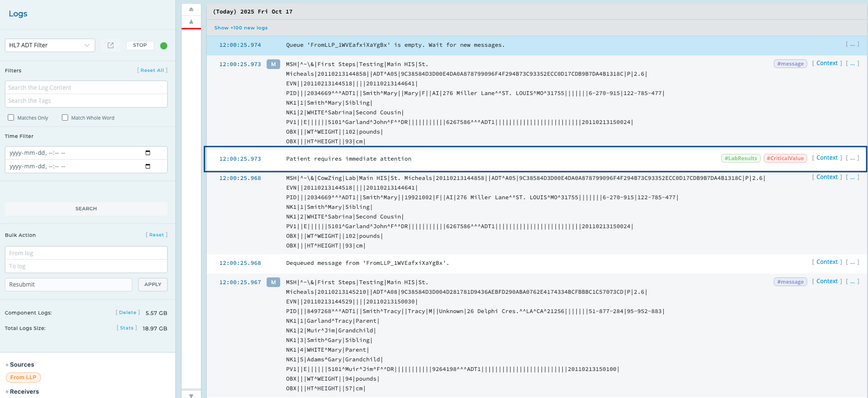The image size is (868, 398).
Task: Click the red marker on the log timeline
Action: coord(191,28)
